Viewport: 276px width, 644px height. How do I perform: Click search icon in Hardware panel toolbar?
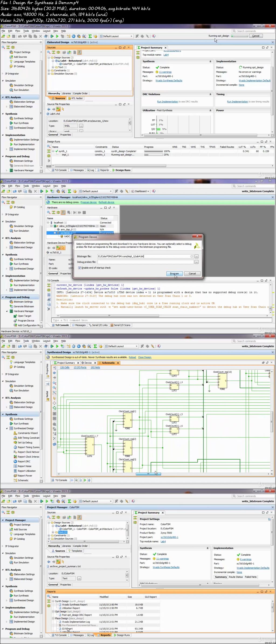49,212
